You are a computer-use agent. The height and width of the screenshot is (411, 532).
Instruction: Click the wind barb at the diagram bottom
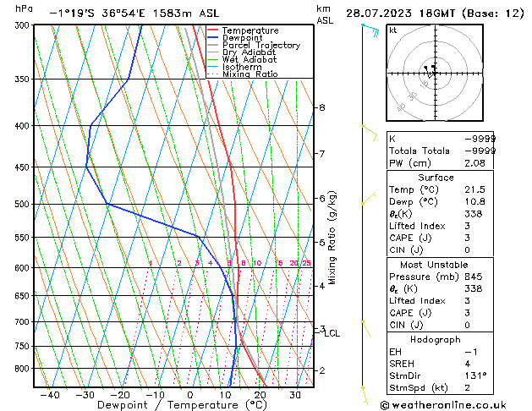coord(365,392)
